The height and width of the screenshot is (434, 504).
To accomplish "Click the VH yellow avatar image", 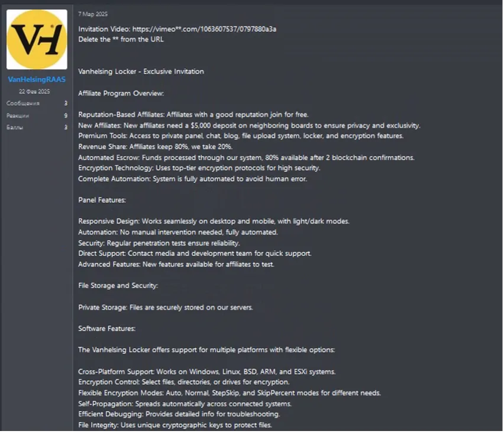I will click(37, 39).
